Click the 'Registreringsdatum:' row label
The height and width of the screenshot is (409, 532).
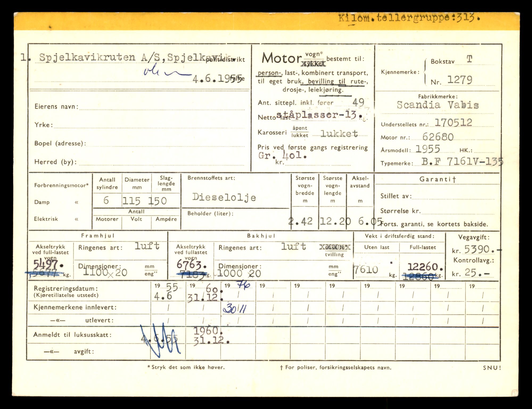point(66,288)
